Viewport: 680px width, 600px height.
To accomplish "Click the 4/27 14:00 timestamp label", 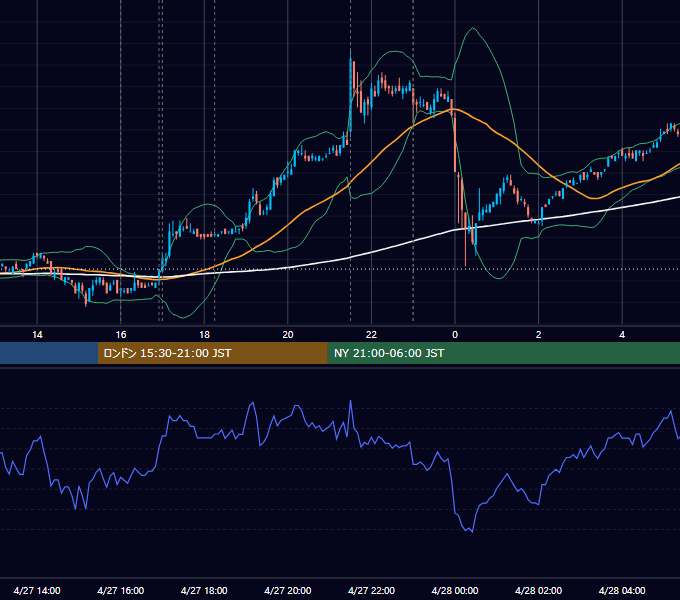I will (37, 590).
